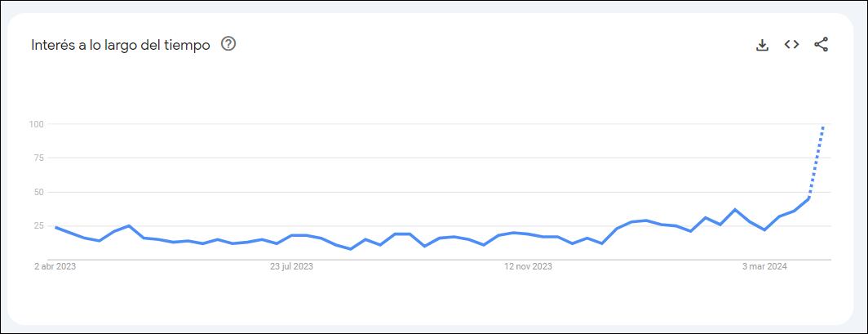Screen dimensions: 868x334
Task: Click the top end of the dotted line near 100
Action: [x=823, y=127]
